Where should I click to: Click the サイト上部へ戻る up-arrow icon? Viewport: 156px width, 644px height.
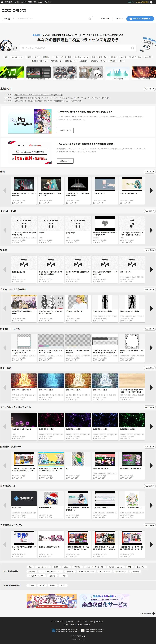point(153,613)
